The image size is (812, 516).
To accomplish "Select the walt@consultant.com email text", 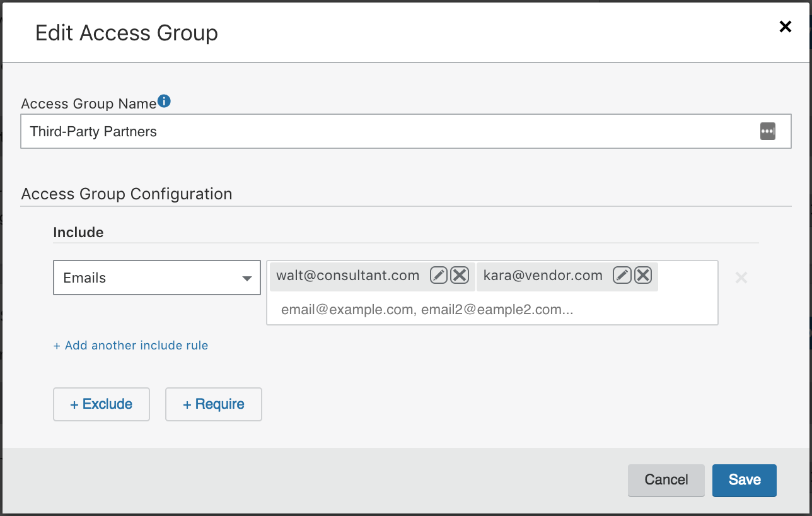I will 348,276.
